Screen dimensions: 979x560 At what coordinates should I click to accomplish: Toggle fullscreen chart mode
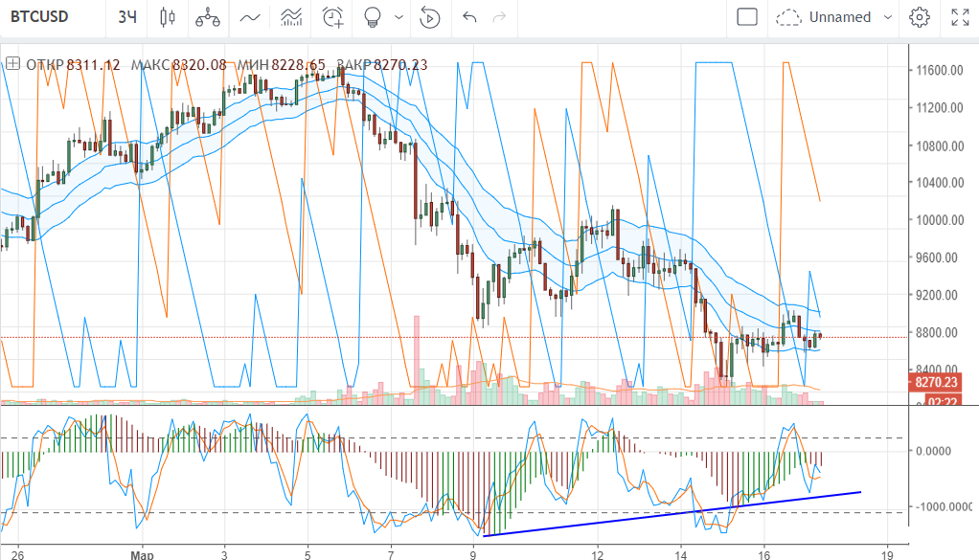click(960, 17)
